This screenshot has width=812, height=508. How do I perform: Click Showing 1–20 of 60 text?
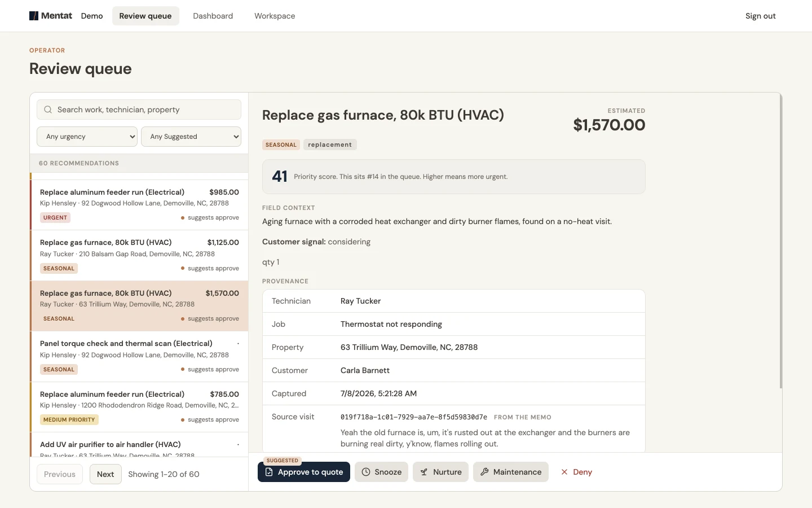164,474
